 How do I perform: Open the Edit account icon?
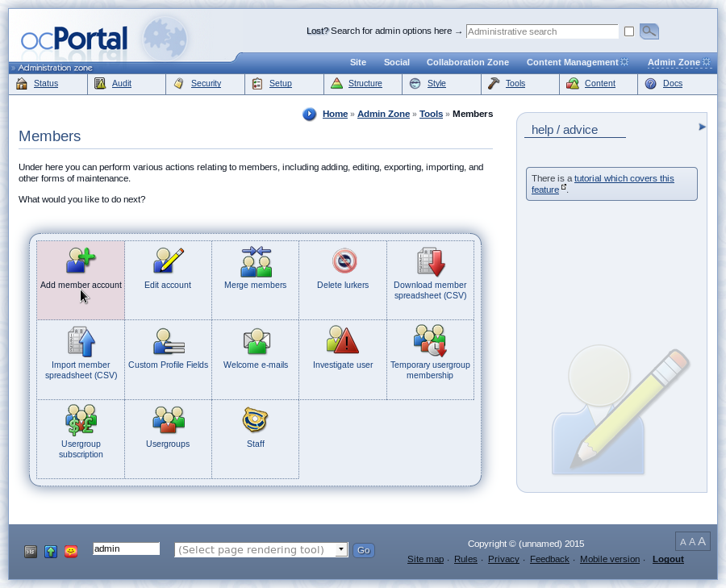click(168, 261)
